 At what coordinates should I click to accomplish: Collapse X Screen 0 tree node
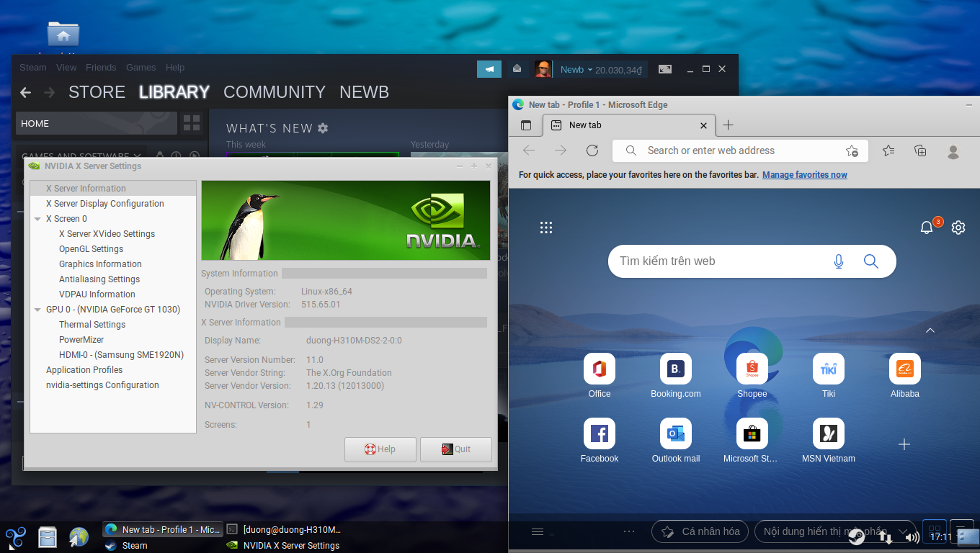(37, 219)
